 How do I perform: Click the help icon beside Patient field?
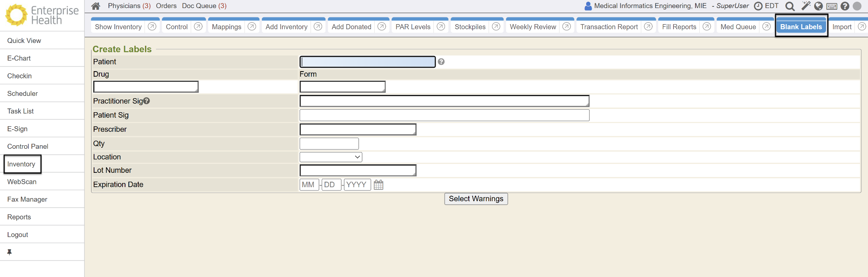pyautogui.click(x=441, y=62)
